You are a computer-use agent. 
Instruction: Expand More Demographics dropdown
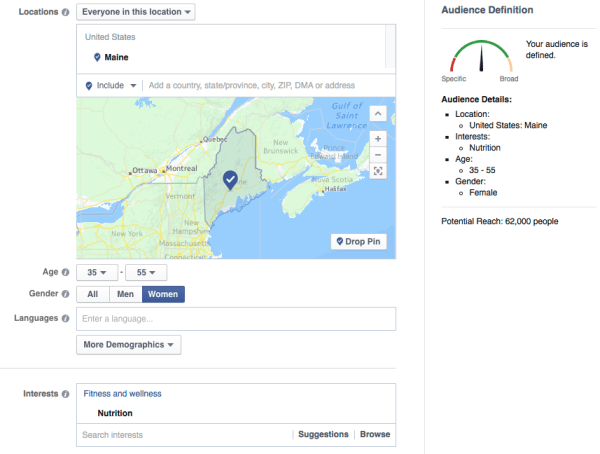click(130, 345)
